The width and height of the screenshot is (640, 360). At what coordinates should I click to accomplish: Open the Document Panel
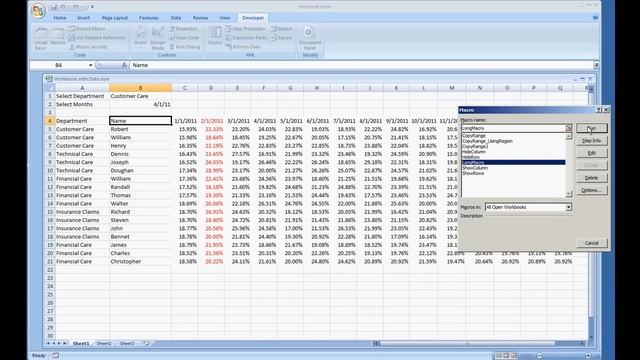[310, 38]
